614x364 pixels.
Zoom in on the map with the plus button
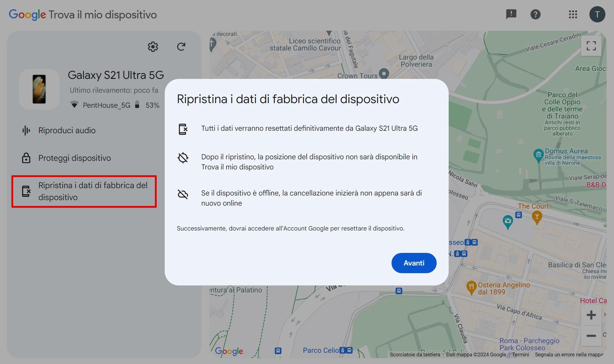[x=591, y=315]
